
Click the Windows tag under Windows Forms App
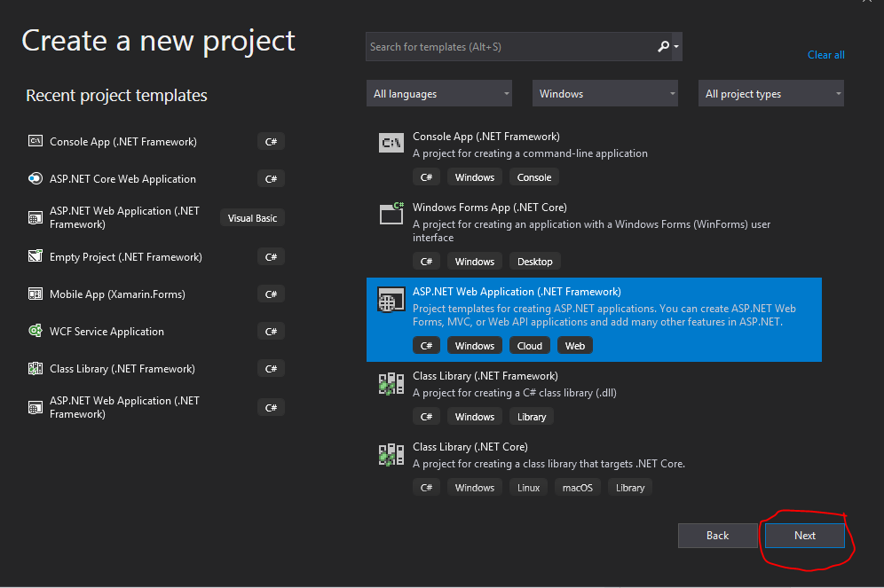point(474,262)
